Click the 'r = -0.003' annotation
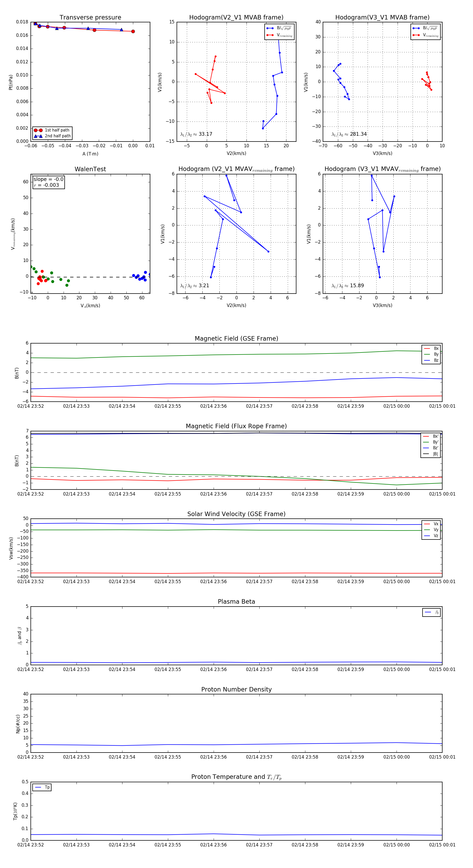This screenshot has width=473, height=868. click(47, 185)
